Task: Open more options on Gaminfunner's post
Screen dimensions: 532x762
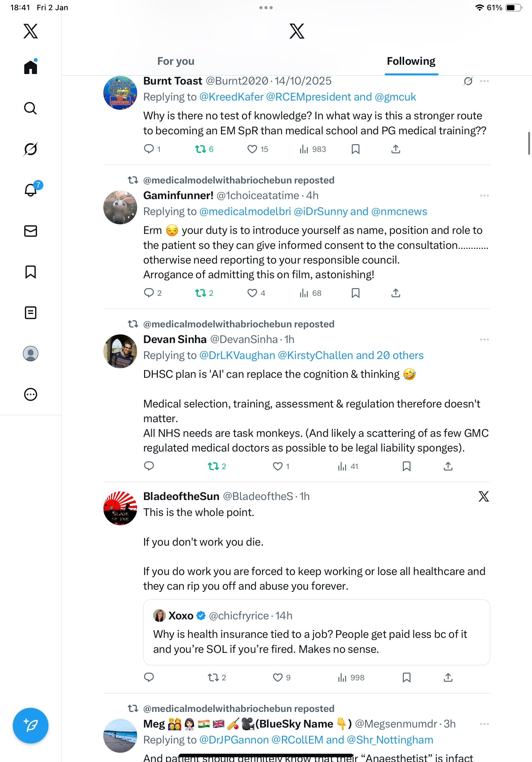Action: click(x=484, y=196)
